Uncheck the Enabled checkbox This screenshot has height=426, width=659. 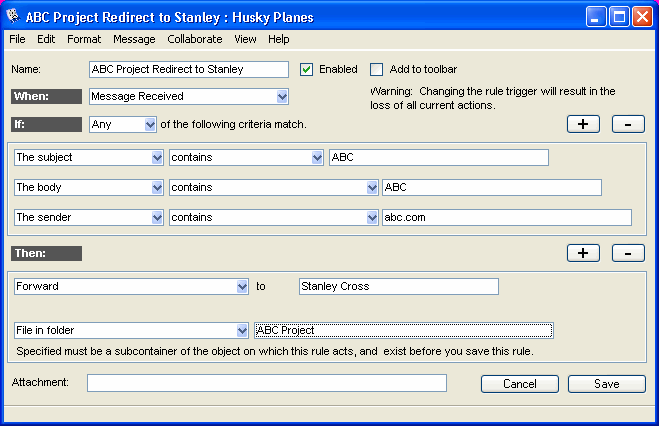coord(307,69)
